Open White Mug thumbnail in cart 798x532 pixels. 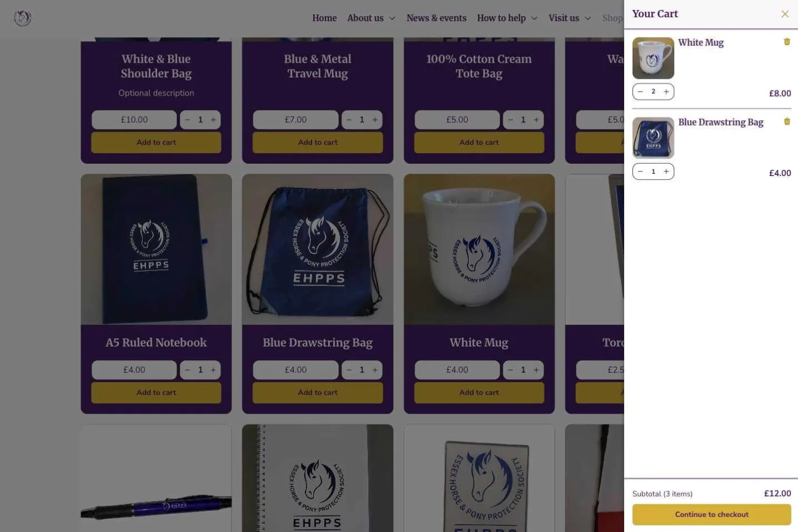point(653,58)
